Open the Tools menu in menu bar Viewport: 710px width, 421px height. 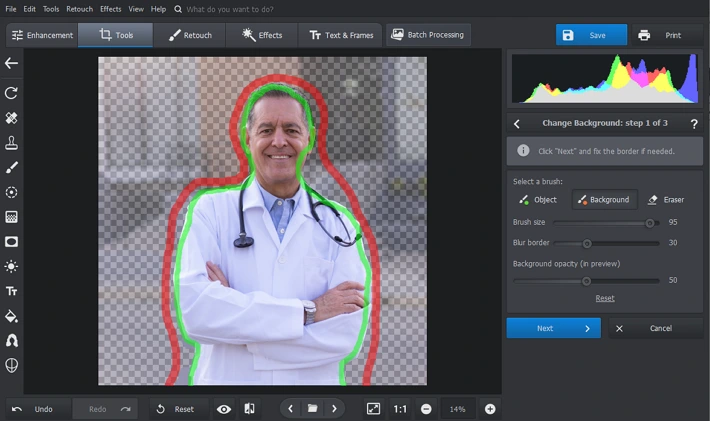pyautogui.click(x=51, y=9)
